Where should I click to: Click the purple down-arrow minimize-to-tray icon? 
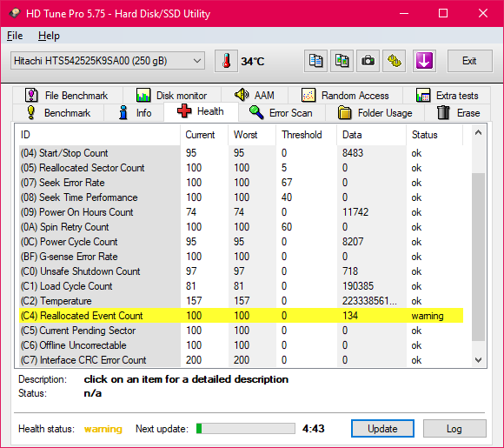pyautogui.click(x=424, y=61)
